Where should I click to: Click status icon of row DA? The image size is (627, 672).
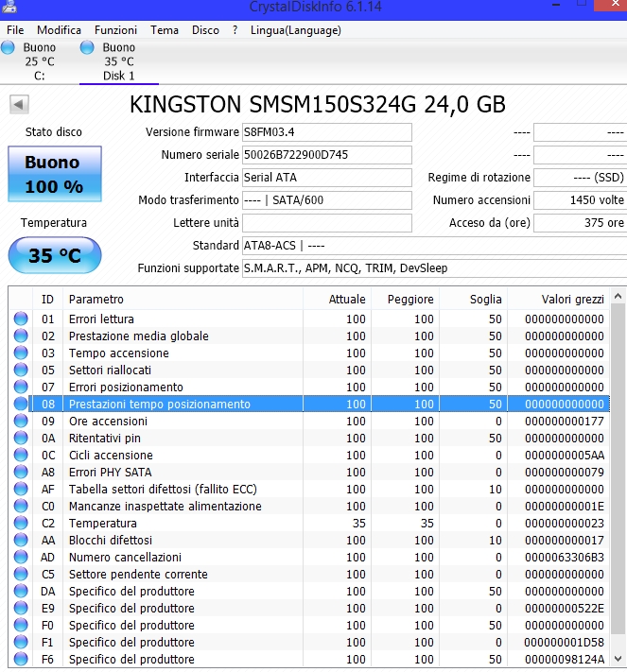tap(21, 591)
